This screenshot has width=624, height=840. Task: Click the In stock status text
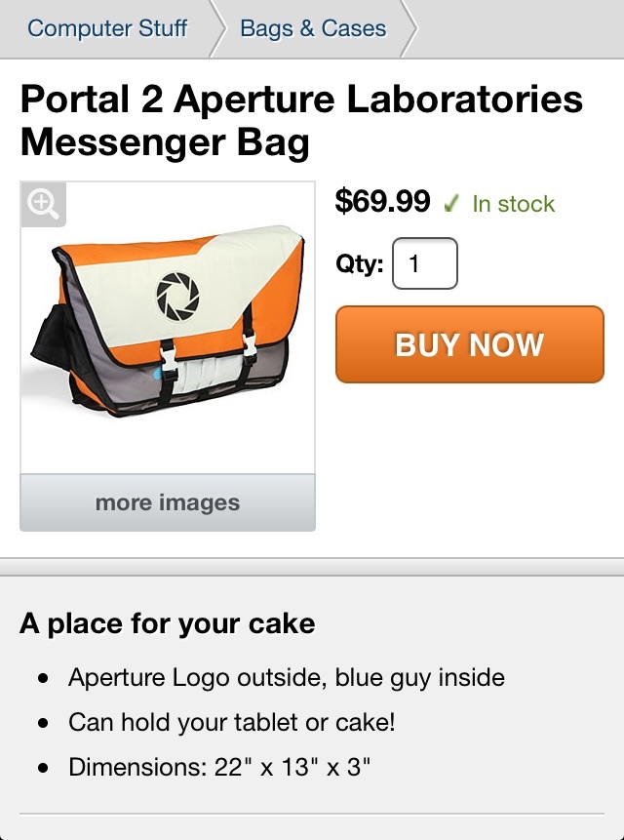513,204
